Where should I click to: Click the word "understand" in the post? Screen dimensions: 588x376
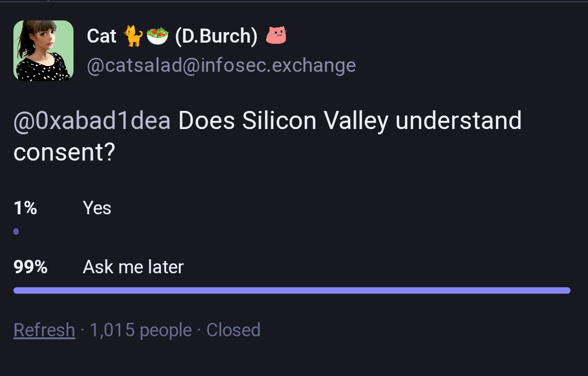(x=458, y=121)
